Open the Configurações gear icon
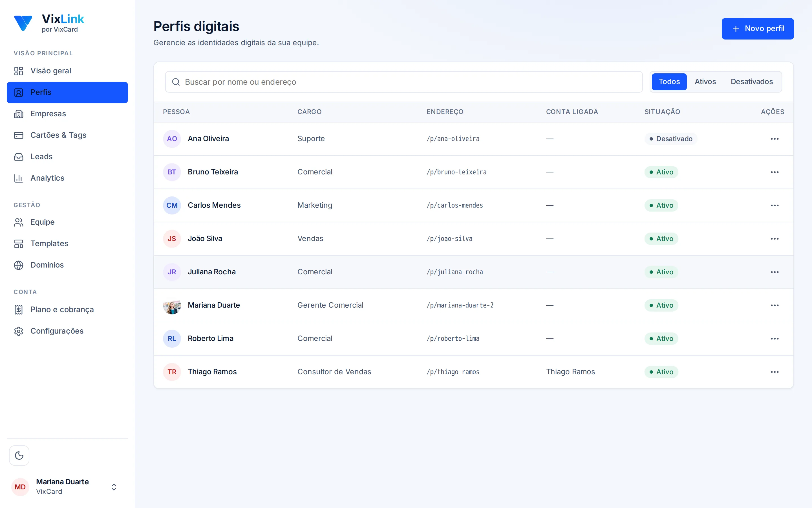 pos(18,331)
